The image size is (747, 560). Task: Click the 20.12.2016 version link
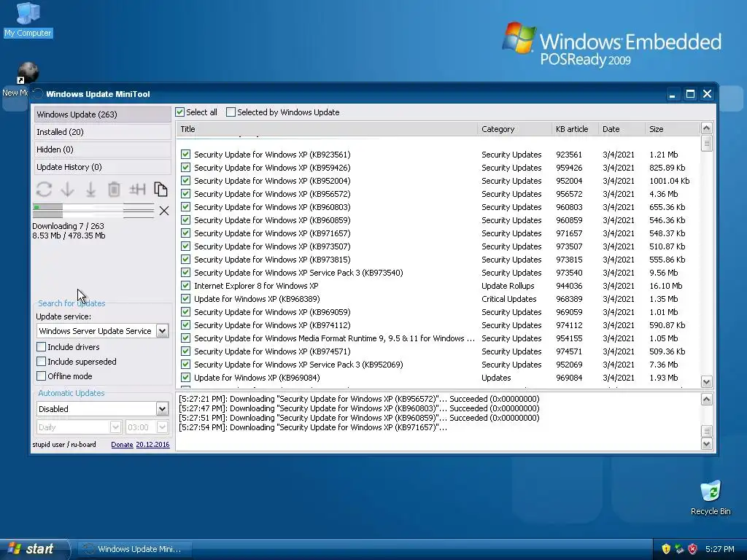(x=152, y=444)
